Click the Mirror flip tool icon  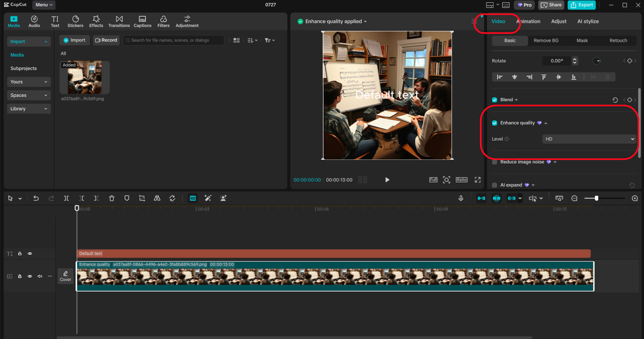pos(157,198)
